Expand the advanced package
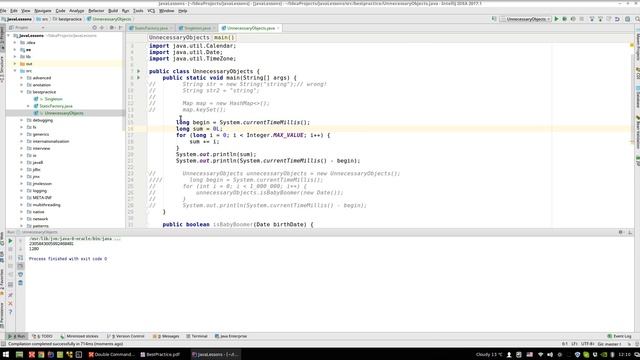Viewport: 640px width, 360px height. (22, 78)
